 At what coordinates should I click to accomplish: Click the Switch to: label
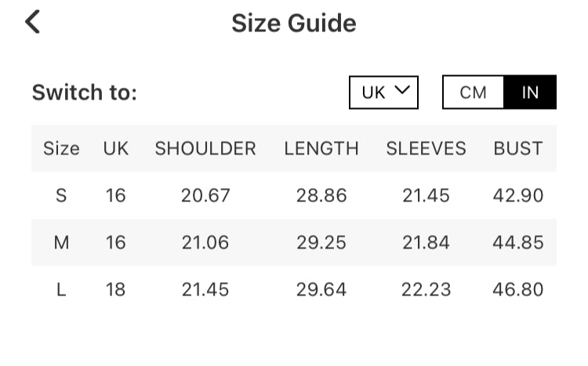point(85,92)
